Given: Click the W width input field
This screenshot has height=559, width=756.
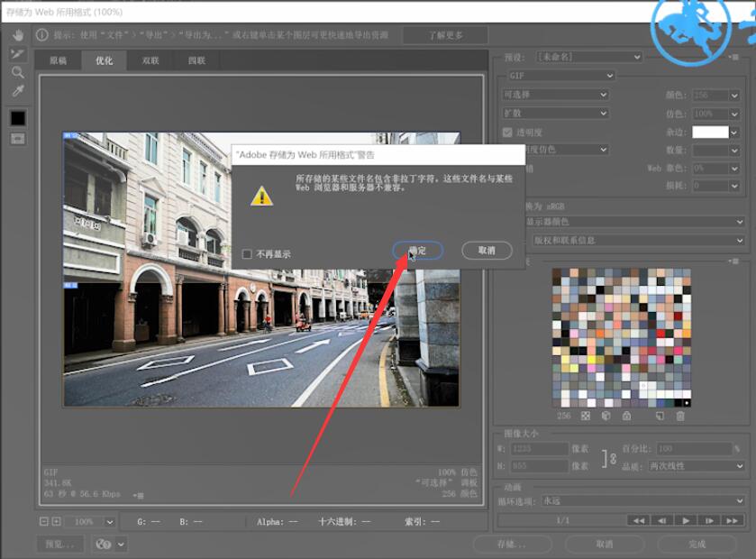Looking at the screenshot, I should [x=539, y=448].
